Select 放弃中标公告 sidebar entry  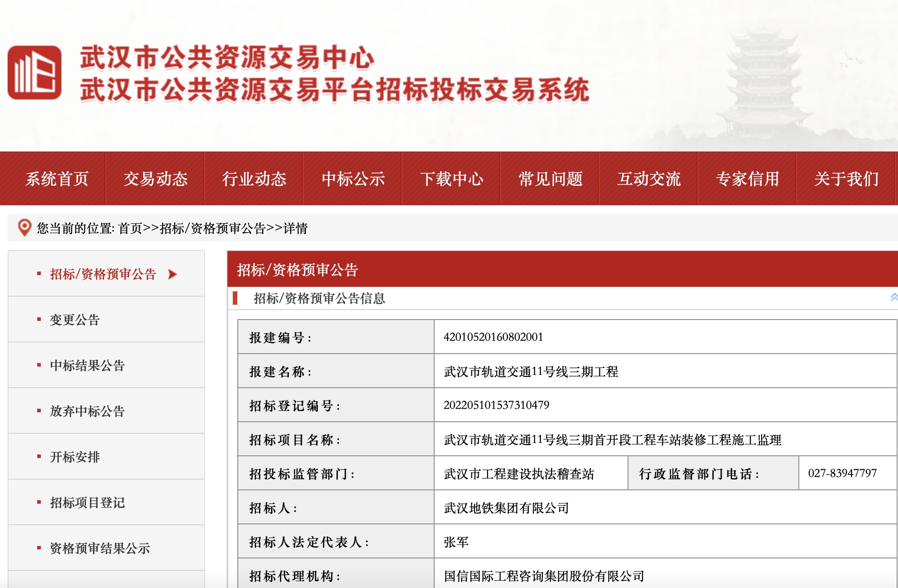point(87,411)
